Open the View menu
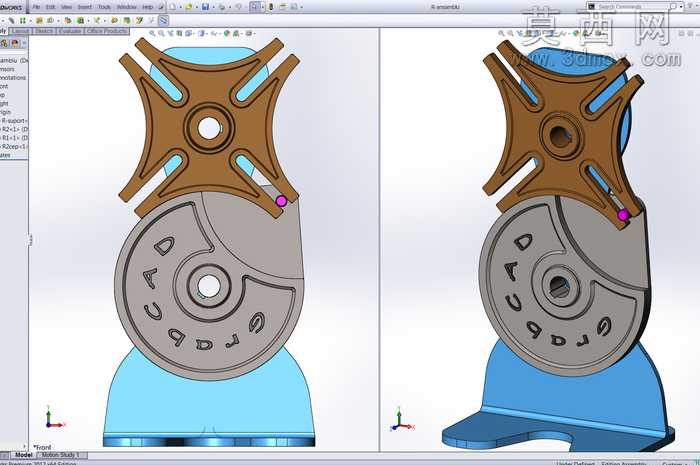The height and width of the screenshot is (465, 700). pyautogui.click(x=66, y=7)
